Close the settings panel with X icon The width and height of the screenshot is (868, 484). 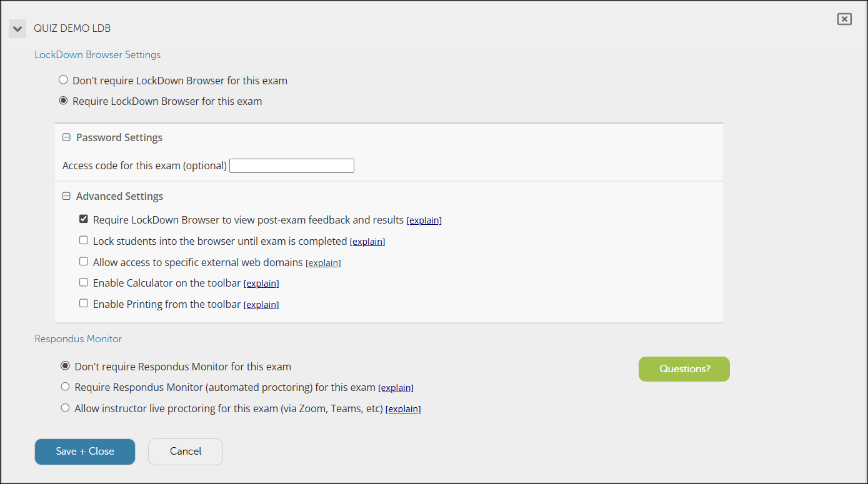point(844,19)
